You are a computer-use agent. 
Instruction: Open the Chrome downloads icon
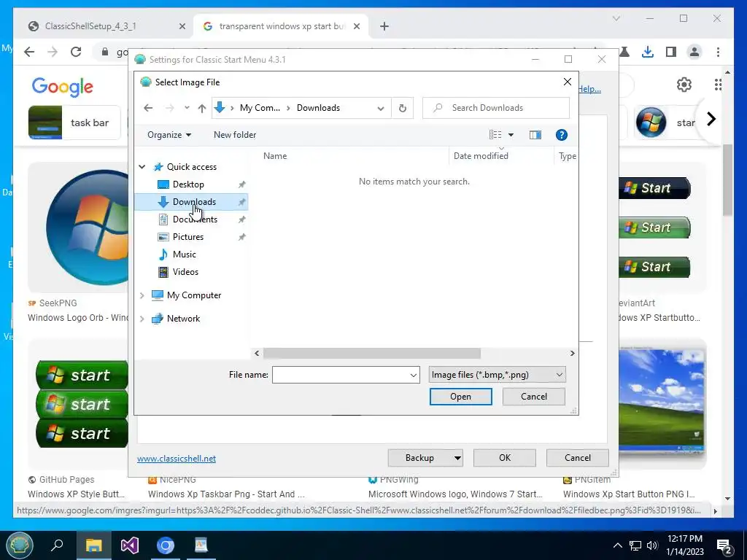click(x=648, y=52)
